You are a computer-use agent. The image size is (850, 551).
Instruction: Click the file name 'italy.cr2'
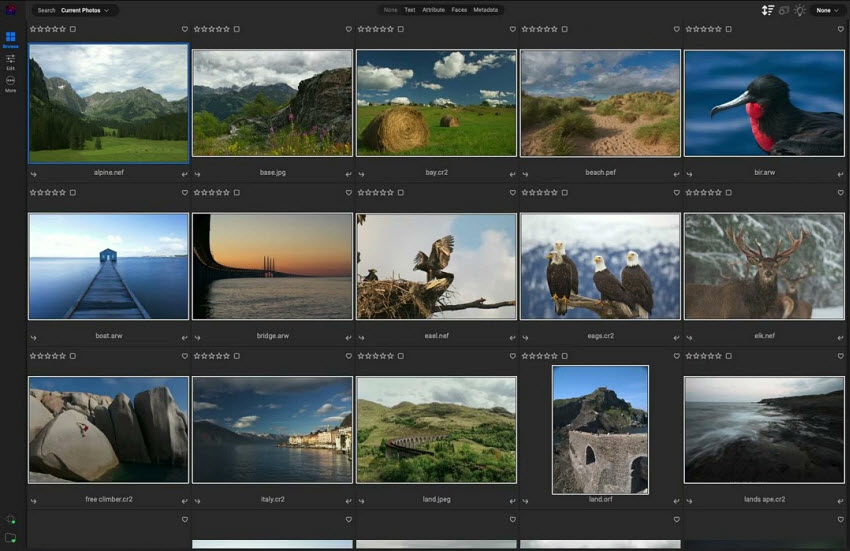tap(273, 499)
